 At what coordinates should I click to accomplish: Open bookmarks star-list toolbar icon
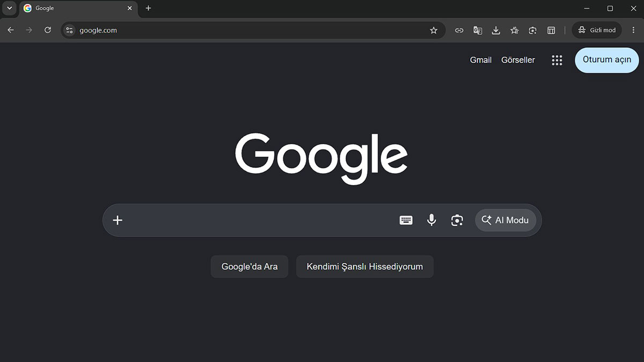click(514, 31)
